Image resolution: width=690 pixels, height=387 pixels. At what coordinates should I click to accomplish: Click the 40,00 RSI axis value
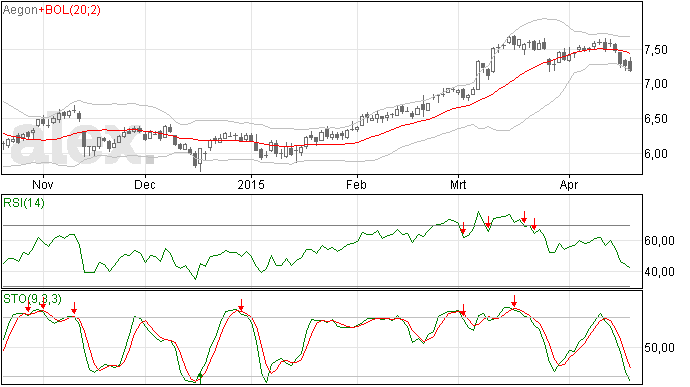[x=659, y=272]
